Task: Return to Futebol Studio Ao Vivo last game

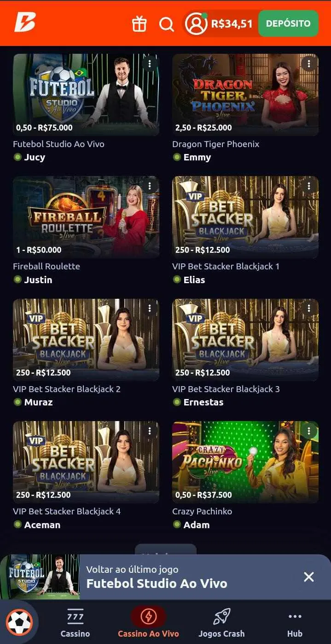Action: pos(157,577)
